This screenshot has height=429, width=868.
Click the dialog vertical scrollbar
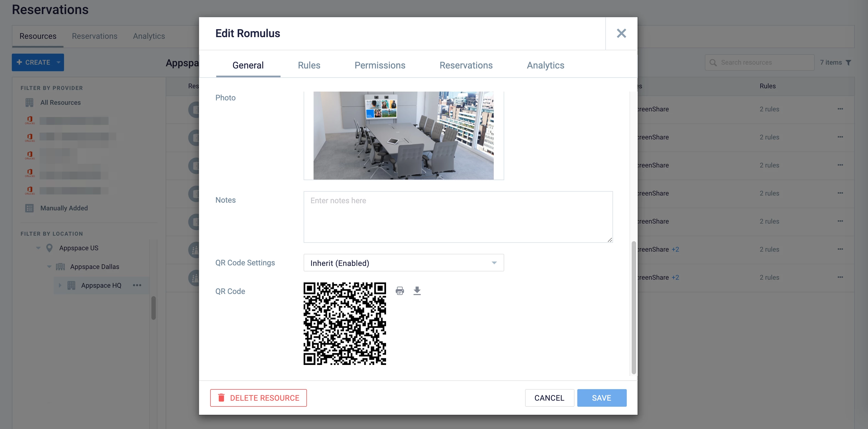(633, 307)
